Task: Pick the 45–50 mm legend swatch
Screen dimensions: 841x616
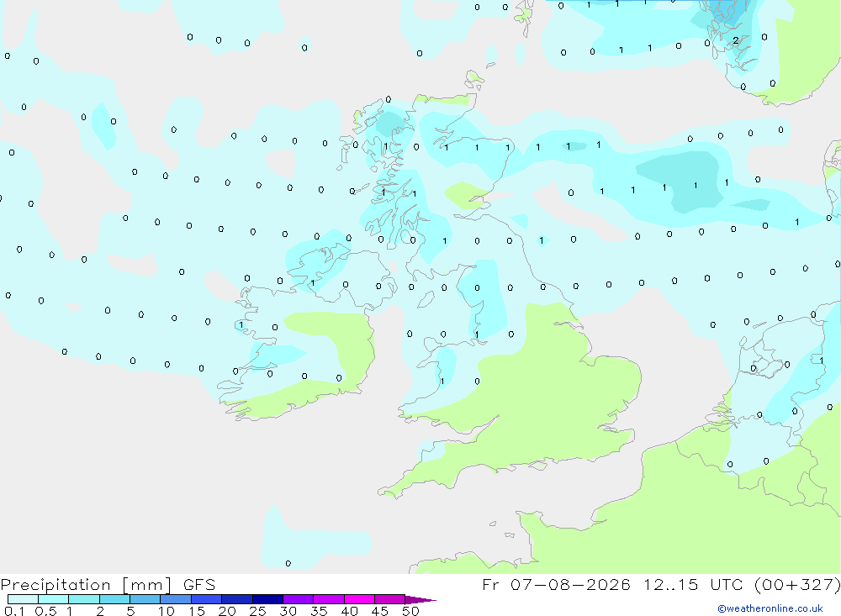Action: (390, 599)
